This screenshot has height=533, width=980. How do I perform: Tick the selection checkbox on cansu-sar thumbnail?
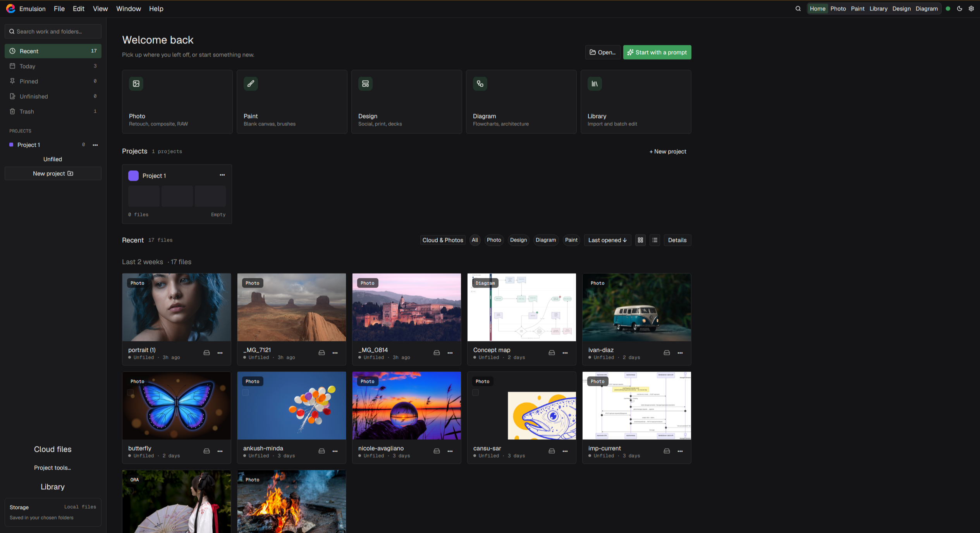point(475,392)
